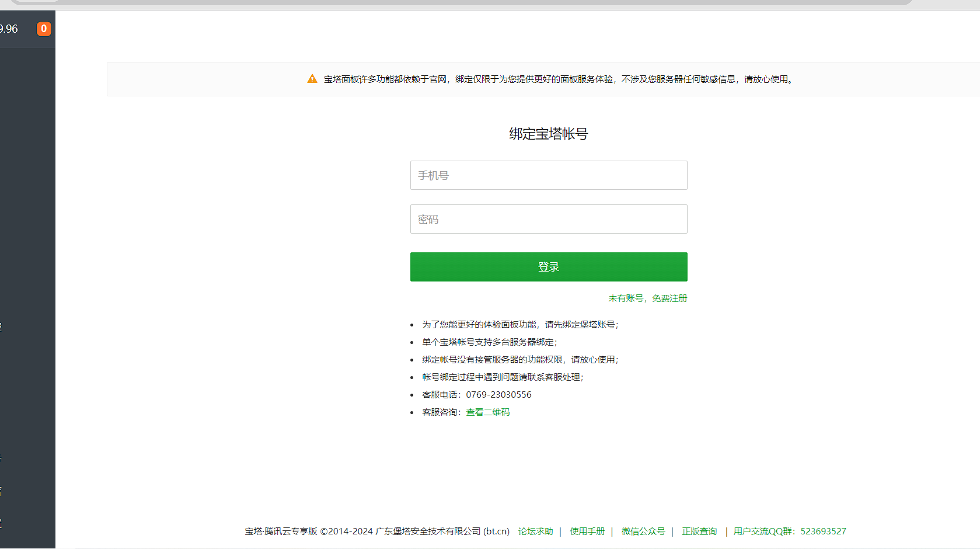Click the server IP ending in 9.96
This screenshot has width=980, height=549.
coord(9,29)
